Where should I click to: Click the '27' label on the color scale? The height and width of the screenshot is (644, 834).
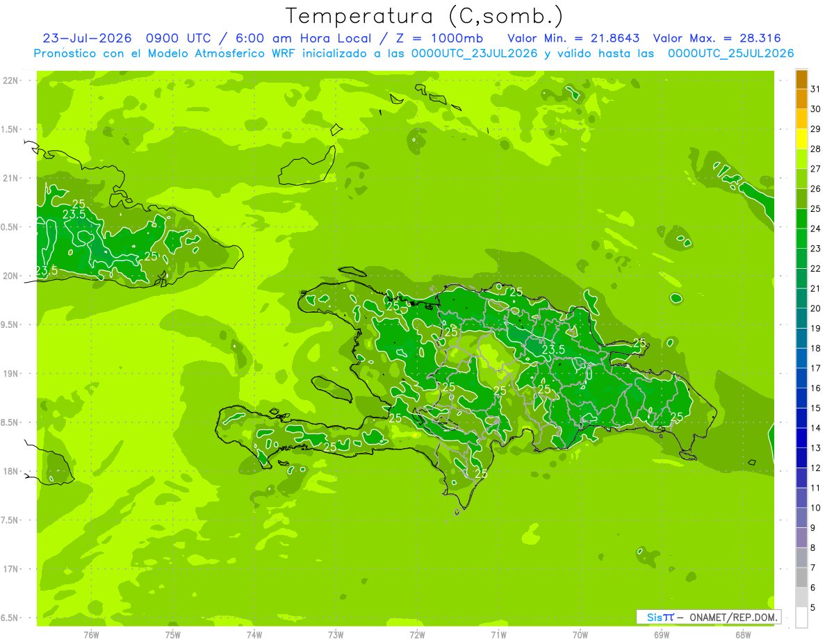tap(815, 169)
